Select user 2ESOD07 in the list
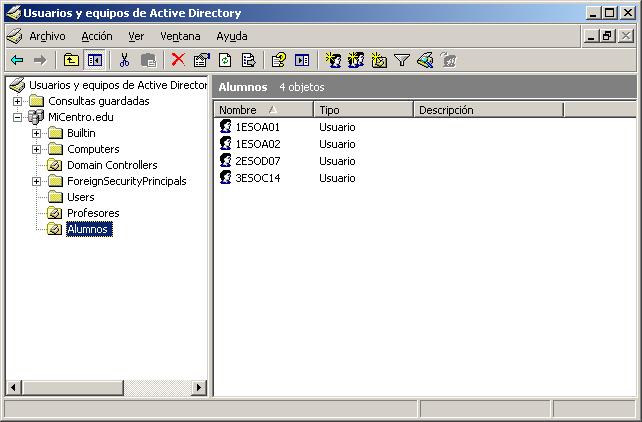The width and height of the screenshot is (642, 422). pyautogui.click(x=257, y=161)
